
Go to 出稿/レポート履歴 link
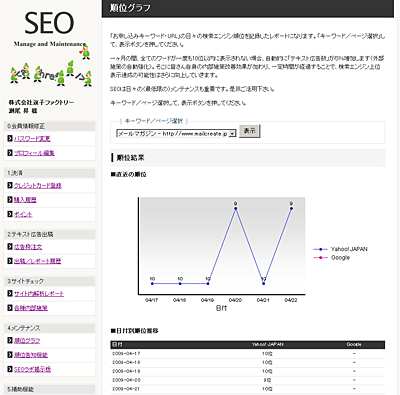(37, 261)
